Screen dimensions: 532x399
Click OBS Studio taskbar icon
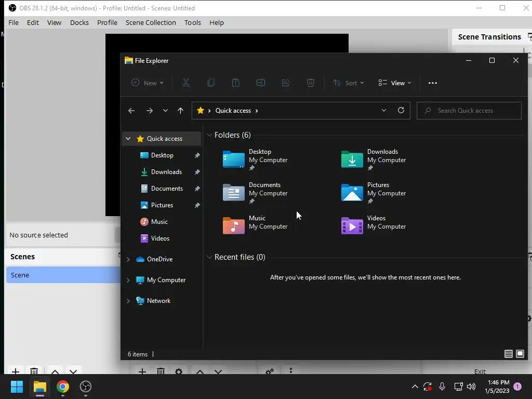86,387
